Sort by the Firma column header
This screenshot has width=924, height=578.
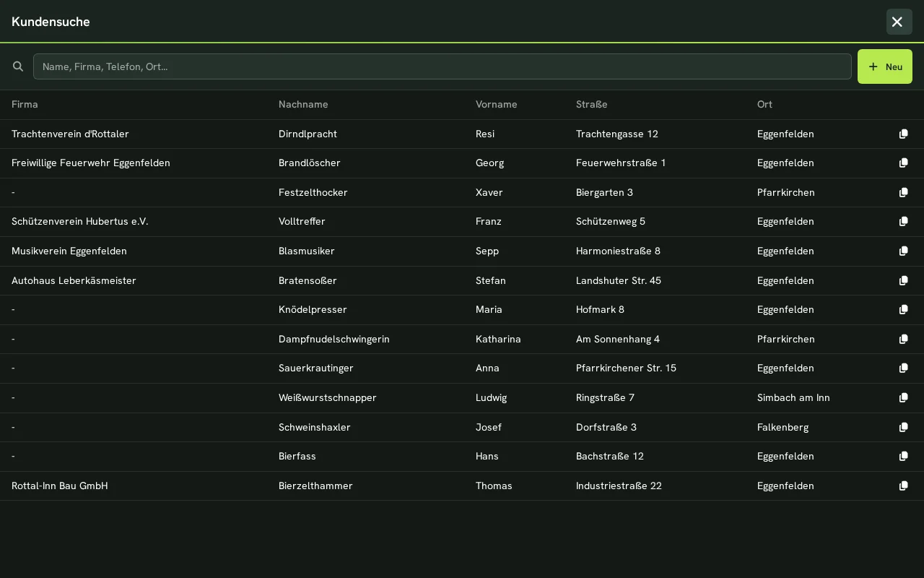pos(25,104)
